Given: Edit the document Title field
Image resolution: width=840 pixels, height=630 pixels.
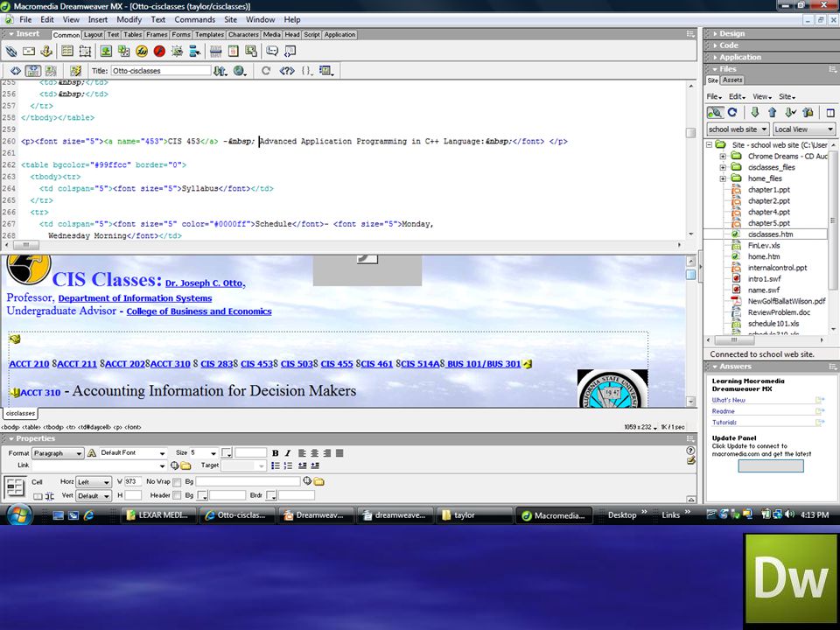Looking at the screenshot, I should [161, 71].
